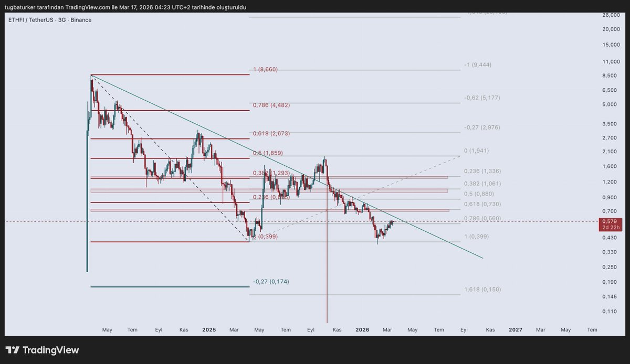Click 1,200 on the price axis
Image resolution: width=630 pixels, height=364 pixels.
point(611,182)
